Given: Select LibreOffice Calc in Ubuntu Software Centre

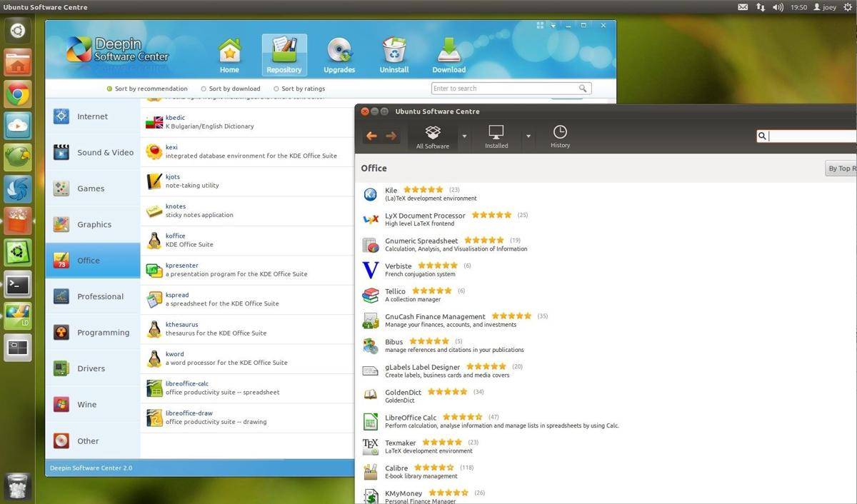Looking at the screenshot, I should click(x=607, y=421).
